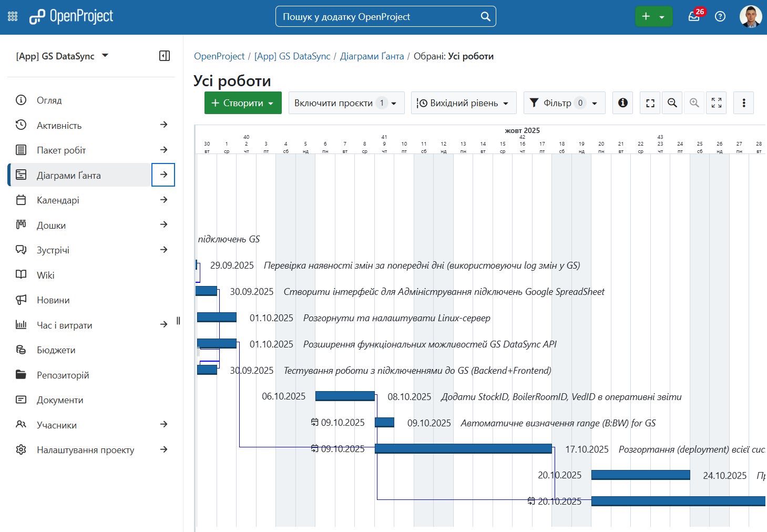Collapse the project sidebar menu

pos(164,56)
